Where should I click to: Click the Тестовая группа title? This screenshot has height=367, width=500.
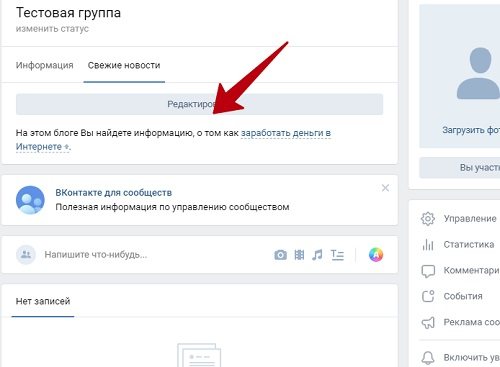68,13
